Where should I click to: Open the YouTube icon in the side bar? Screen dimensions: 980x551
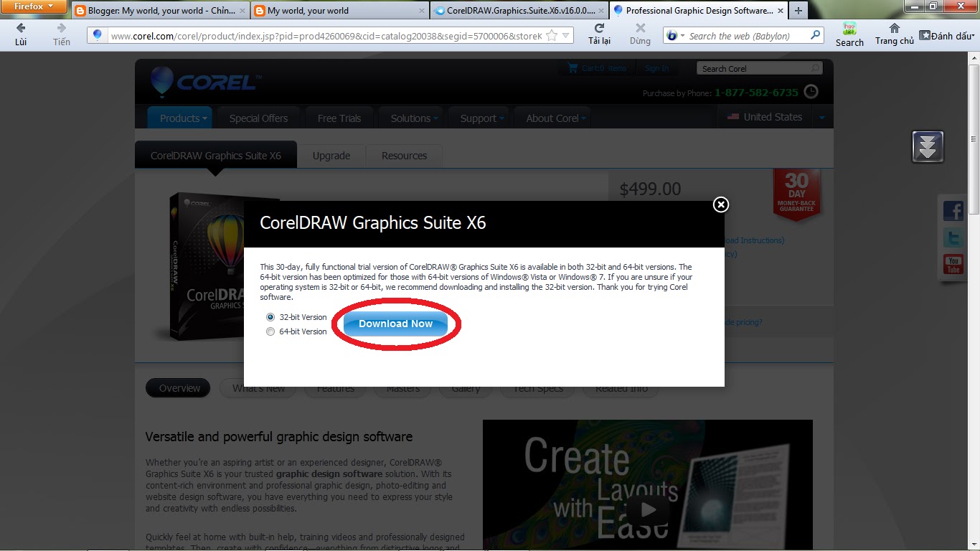[x=953, y=264]
